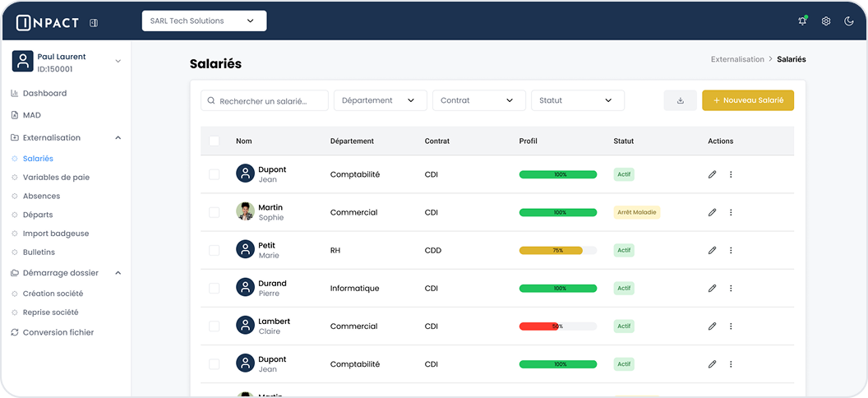The height and width of the screenshot is (398, 868).
Task: Click the download export button
Action: click(681, 101)
